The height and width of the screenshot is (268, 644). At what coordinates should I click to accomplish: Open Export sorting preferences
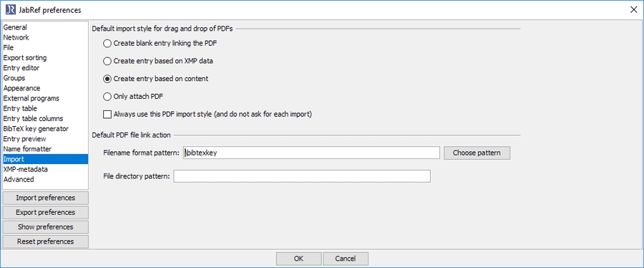point(45,58)
